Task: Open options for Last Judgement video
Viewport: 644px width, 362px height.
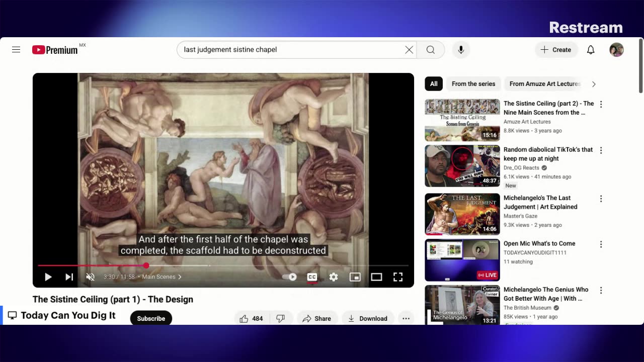Action: 601,199
